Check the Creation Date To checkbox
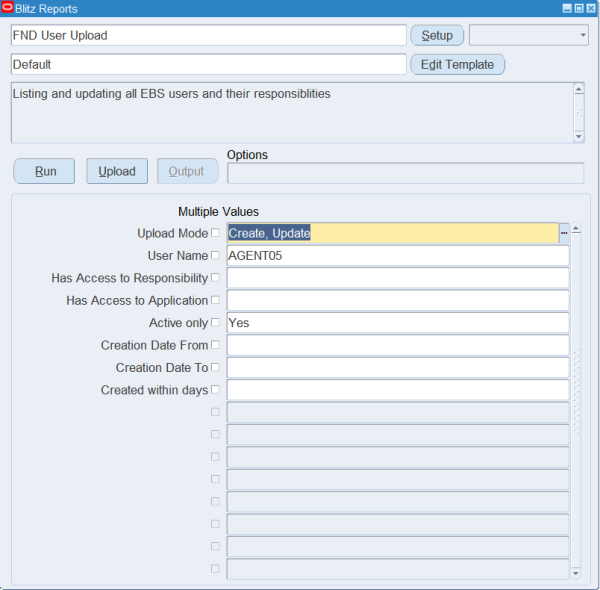Image resolution: width=600 pixels, height=590 pixels. (x=215, y=367)
